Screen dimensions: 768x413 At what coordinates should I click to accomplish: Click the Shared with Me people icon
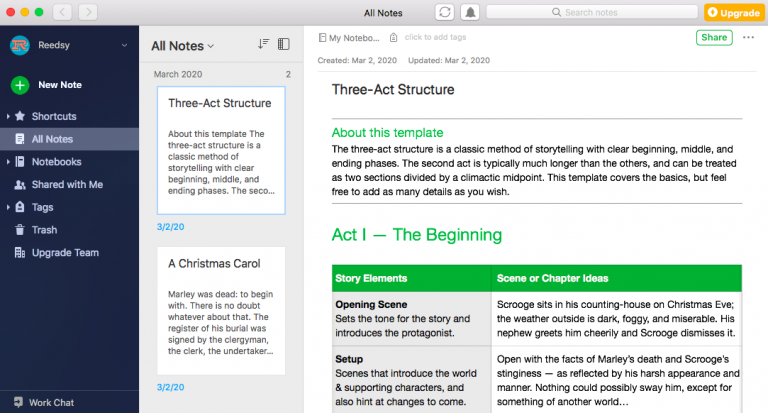point(20,185)
